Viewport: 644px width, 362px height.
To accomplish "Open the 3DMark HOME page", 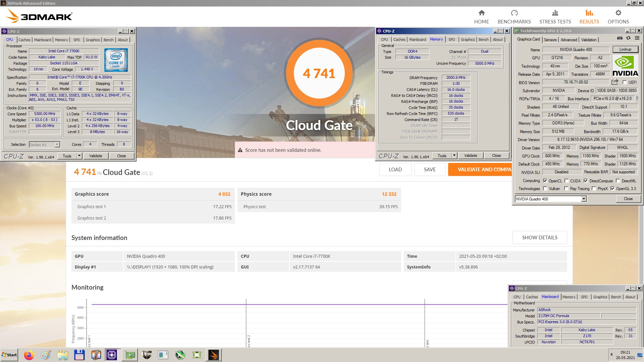I will click(x=481, y=17).
